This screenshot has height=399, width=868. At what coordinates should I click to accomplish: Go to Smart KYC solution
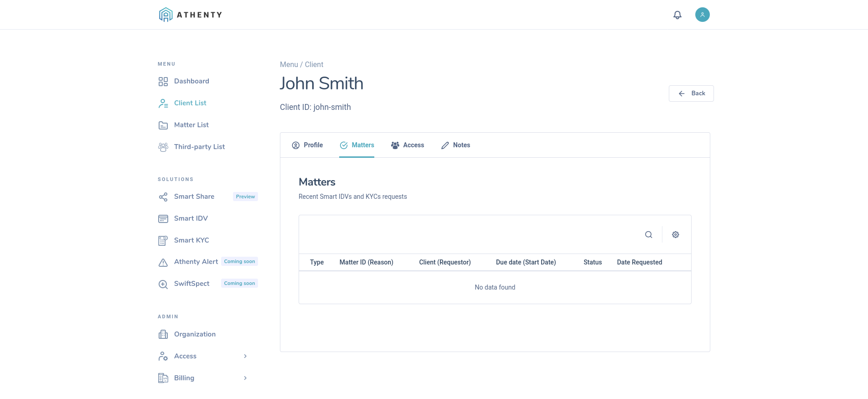(191, 240)
